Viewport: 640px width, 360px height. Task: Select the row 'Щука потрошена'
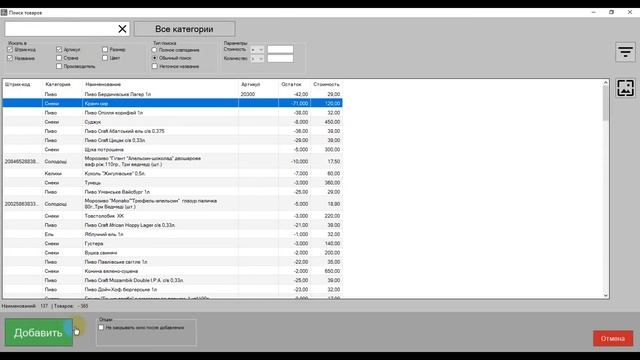tap(173, 149)
